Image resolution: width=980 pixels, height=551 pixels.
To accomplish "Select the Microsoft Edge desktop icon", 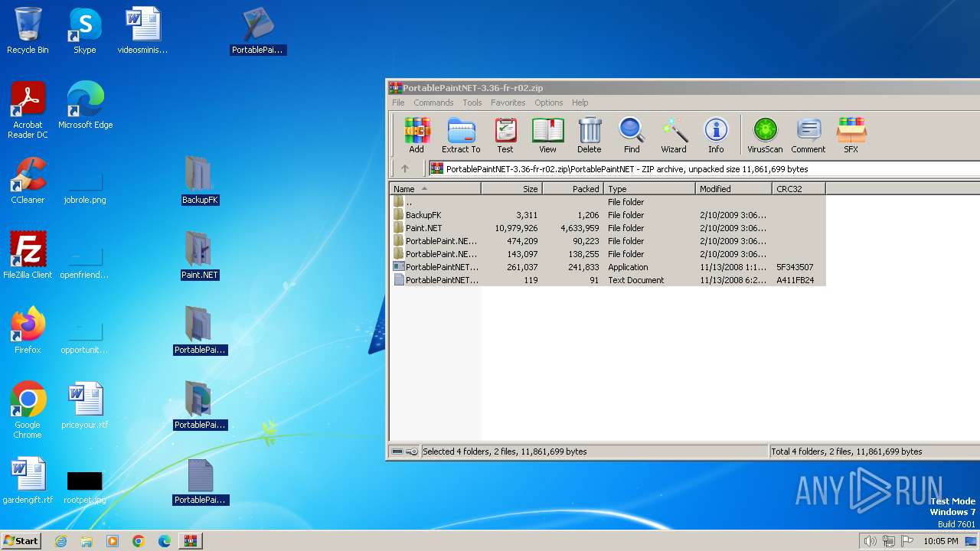I will (85, 106).
